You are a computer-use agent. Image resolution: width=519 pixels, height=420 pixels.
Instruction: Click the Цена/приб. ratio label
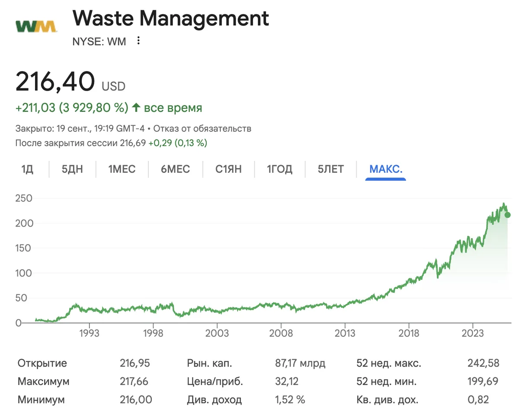pyautogui.click(x=215, y=382)
